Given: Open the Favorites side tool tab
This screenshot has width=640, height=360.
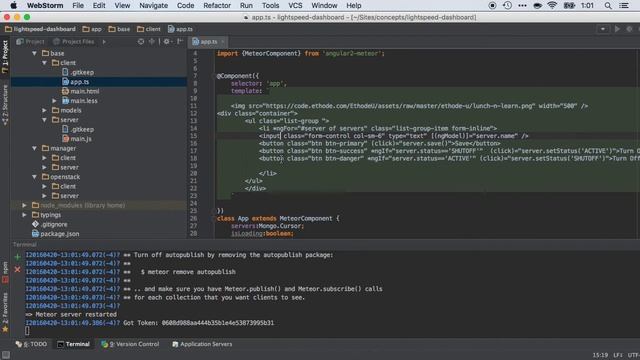Looking at the screenshot, I should pyautogui.click(x=5, y=313).
